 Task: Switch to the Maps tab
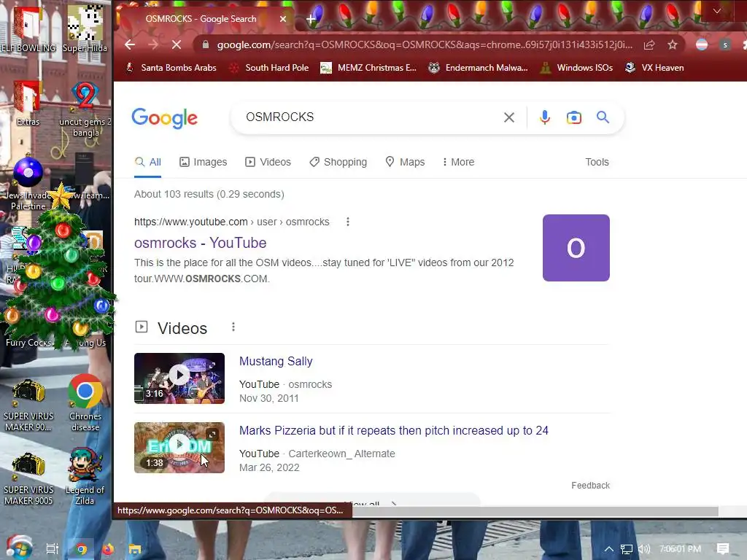[x=405, y=162]
